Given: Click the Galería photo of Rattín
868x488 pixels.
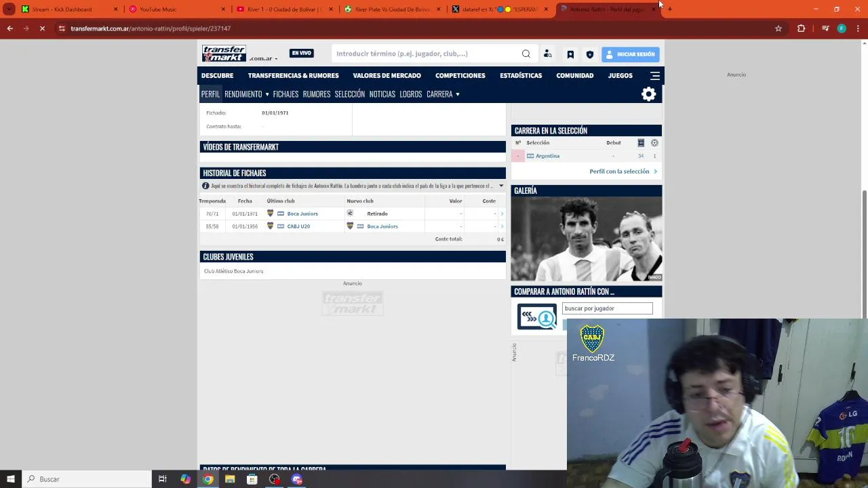Looking at the screenshot, I should [x=587, y=239].
